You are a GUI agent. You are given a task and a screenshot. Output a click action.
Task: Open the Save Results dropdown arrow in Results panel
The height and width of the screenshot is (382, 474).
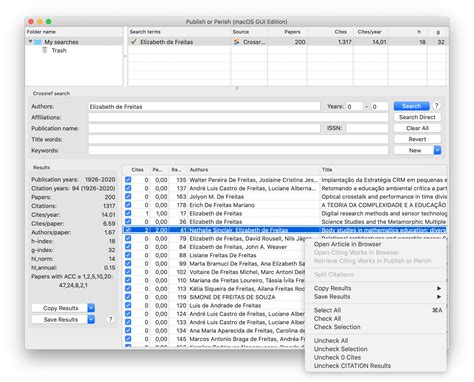pyautogui.click(x=91, y=319)
